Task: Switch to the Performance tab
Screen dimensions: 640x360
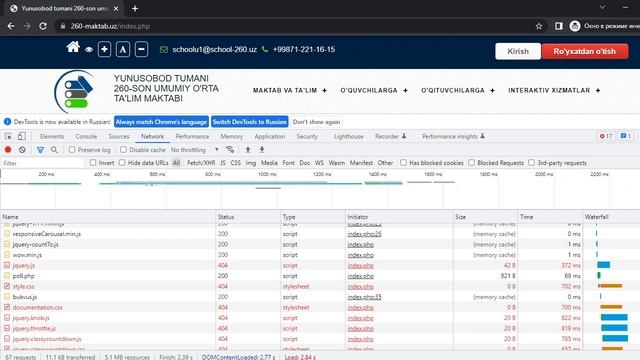Action: click(x=192, y=136)
